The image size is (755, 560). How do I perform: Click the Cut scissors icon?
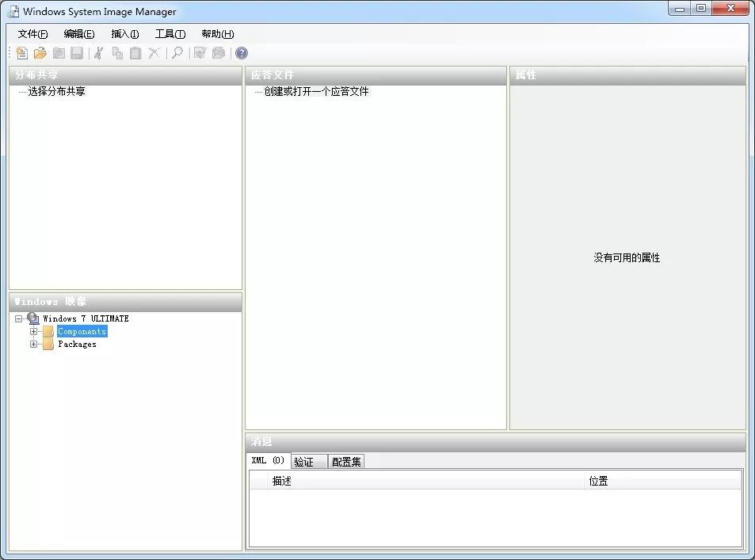[99, 53]
